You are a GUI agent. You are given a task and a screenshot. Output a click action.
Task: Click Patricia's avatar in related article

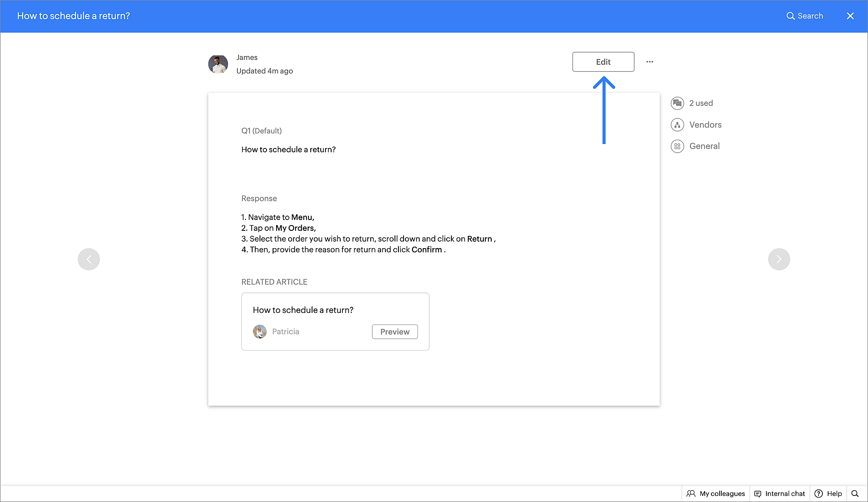tap(260, 331)
